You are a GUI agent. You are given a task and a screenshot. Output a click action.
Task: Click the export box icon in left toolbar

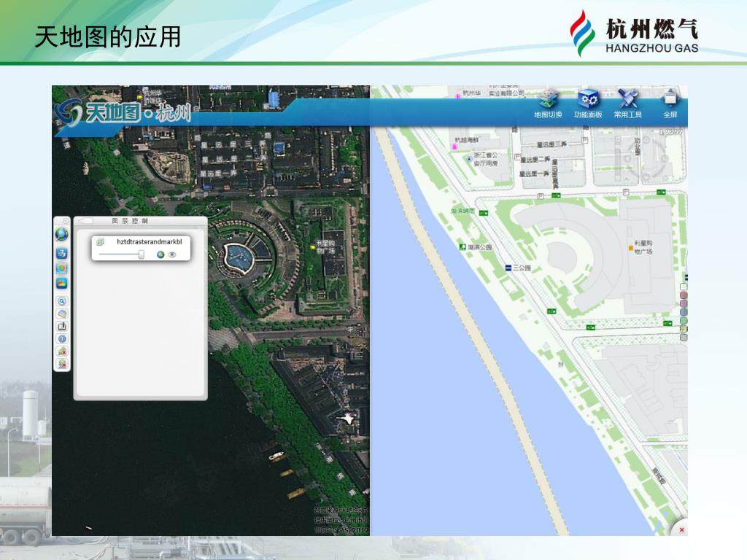click(x=62, y=326)
